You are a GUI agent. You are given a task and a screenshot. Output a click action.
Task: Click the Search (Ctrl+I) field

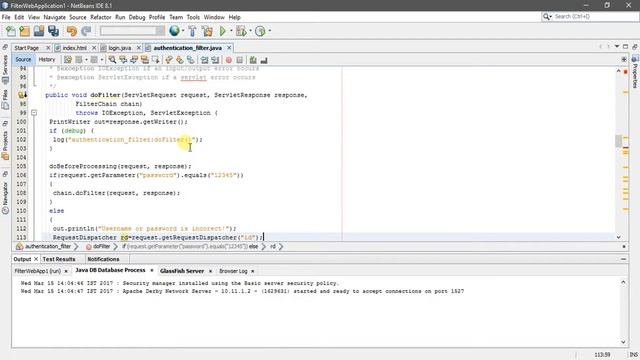point(595,17)
